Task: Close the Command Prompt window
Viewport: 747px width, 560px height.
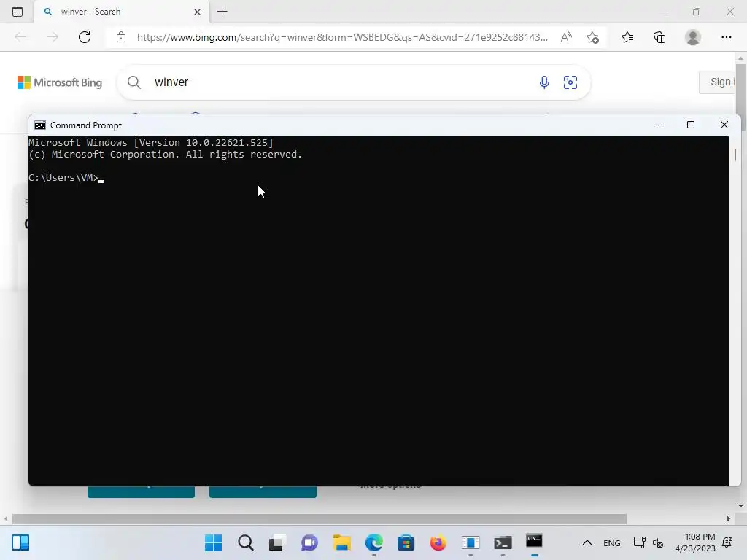Action: (x=724, y=125)
